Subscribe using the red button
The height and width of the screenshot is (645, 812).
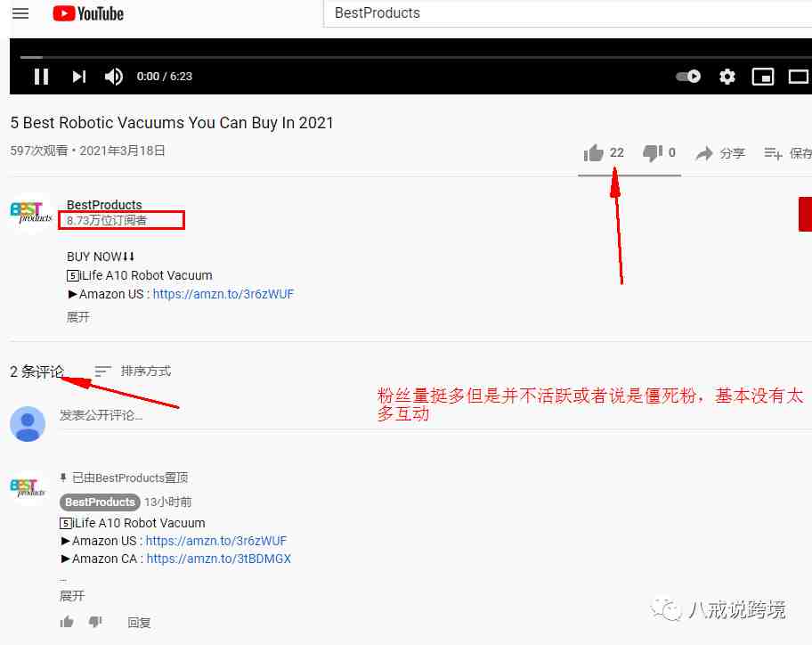pos(805,214)
